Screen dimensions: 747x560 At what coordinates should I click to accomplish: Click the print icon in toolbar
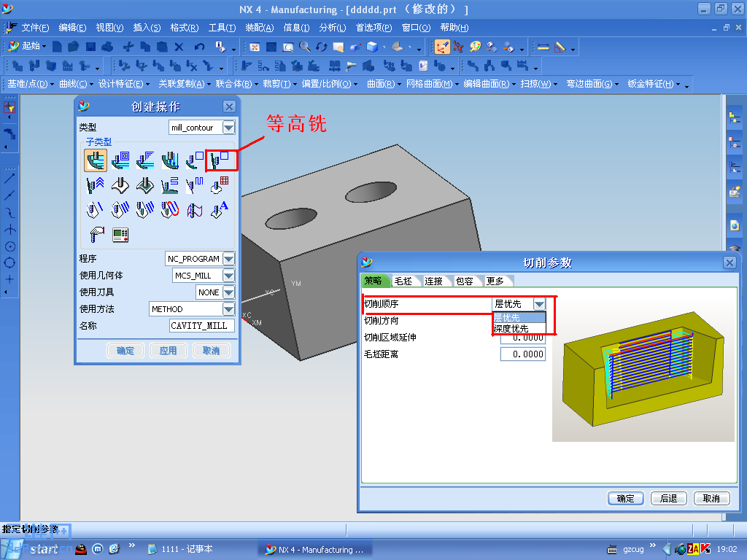pyautogui.click(x=108, y=47)
